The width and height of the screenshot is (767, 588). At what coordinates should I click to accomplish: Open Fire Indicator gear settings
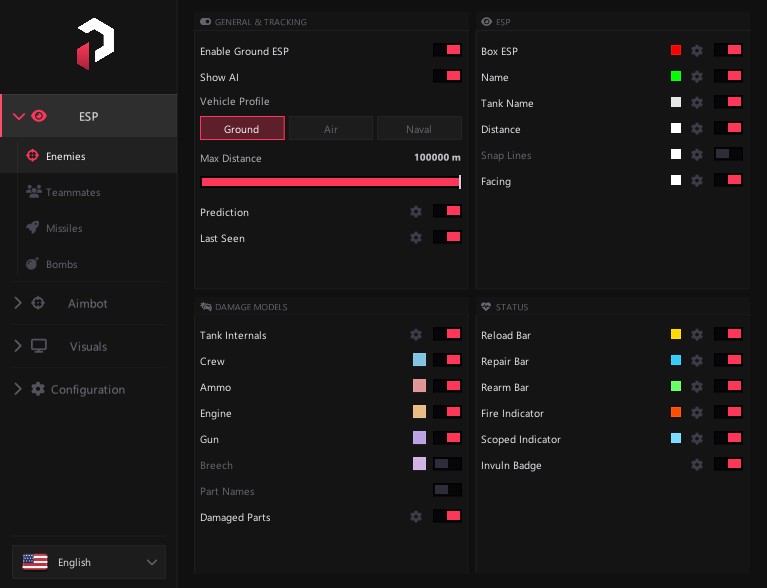(697, 412)
